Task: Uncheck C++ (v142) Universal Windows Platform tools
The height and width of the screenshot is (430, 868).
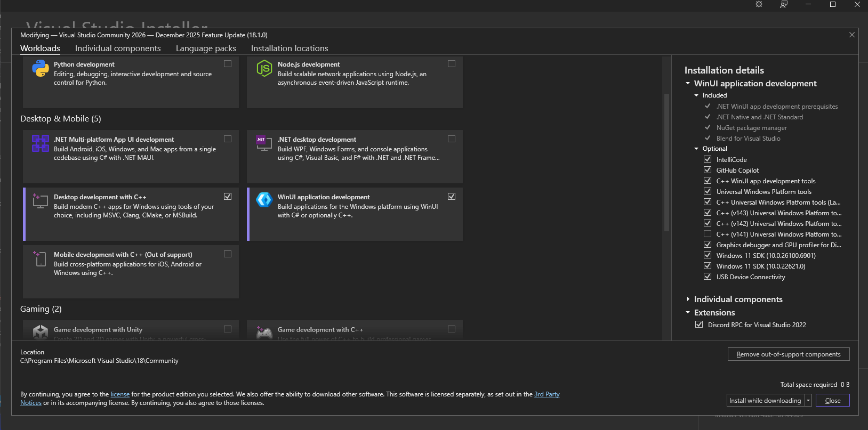Action: tap(708, 223)
